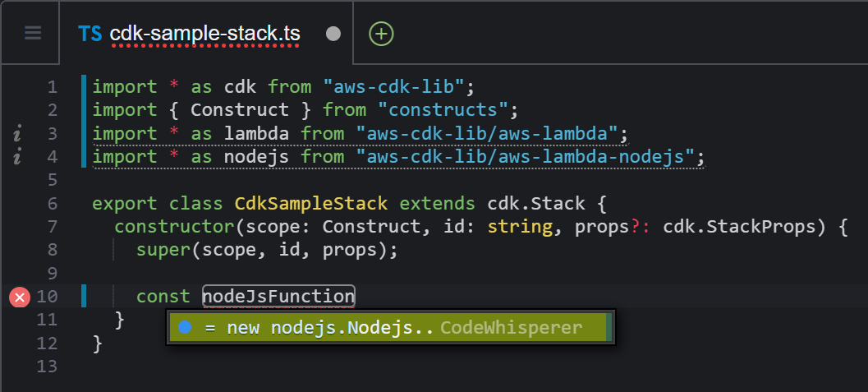Click the info icon beside line 4

click(x=17, y=158)
